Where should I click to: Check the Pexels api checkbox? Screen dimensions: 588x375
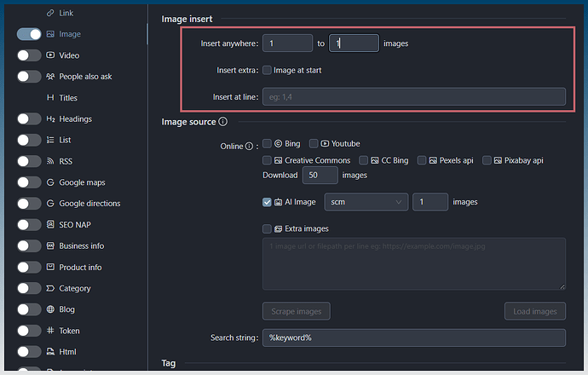point(422,160)
